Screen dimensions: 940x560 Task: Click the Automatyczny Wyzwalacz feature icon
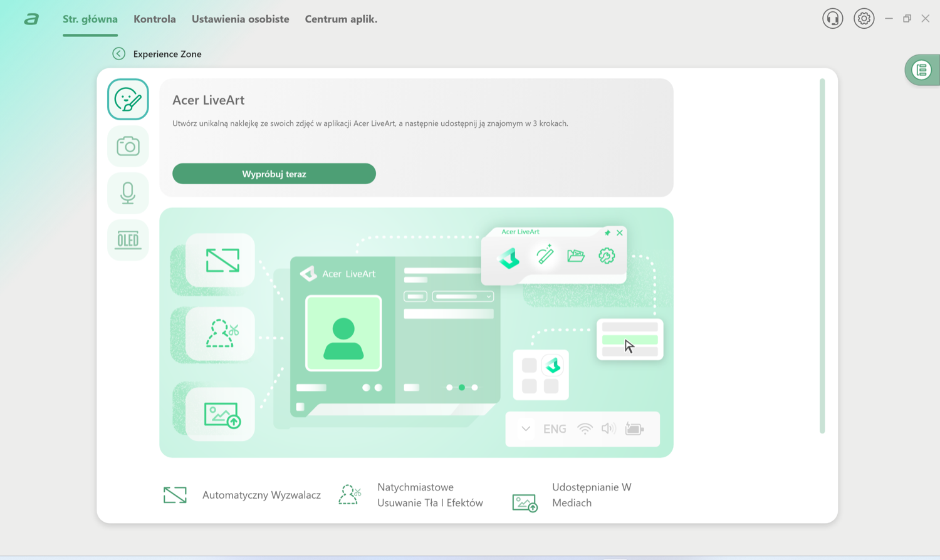point(175,495)
